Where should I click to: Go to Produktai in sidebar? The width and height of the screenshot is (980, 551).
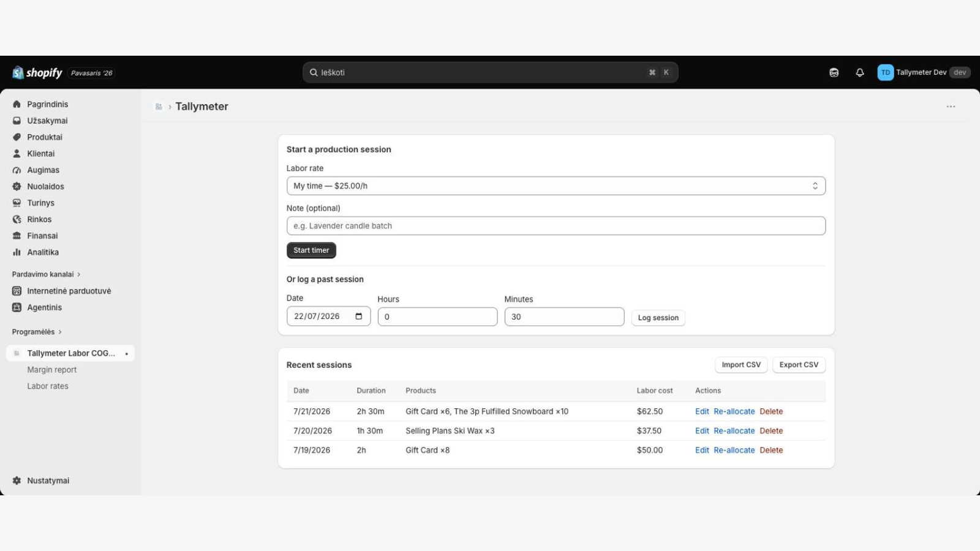coord(45,137)
